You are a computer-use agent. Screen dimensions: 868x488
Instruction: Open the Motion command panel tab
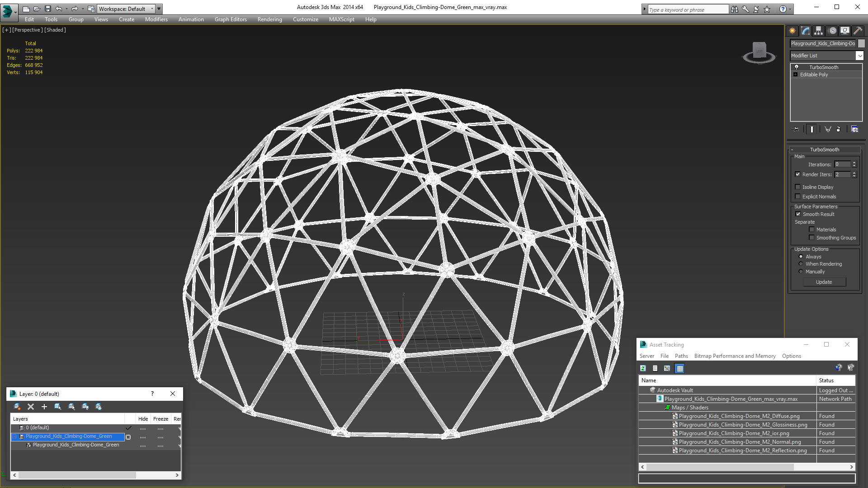coord(832,31)
